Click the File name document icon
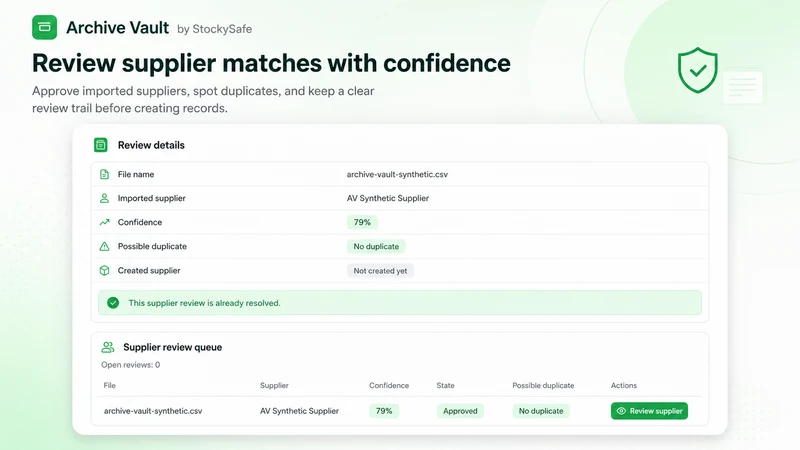Viewport: 800px width, 450px height. tap(104, 174)
